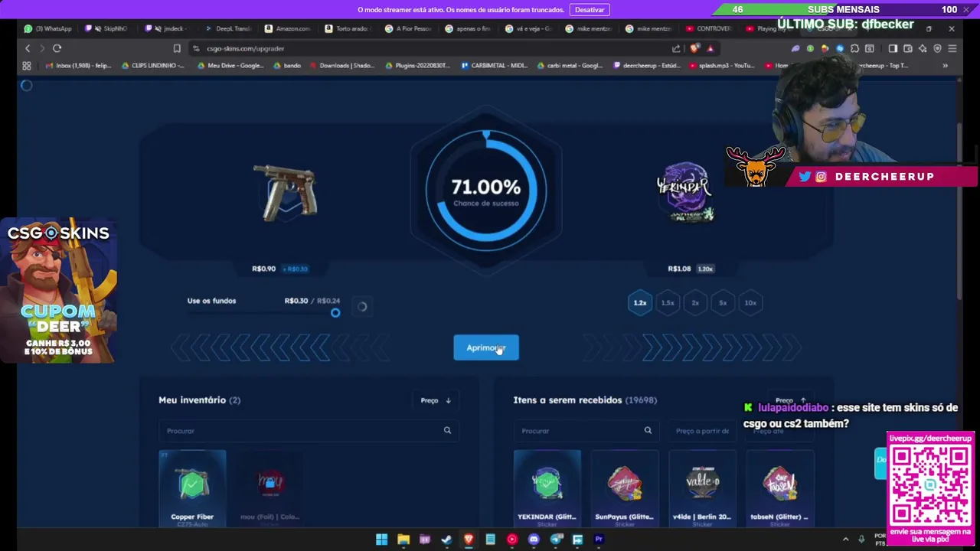980x551 pixels.
Task: Open the Meu Drive - Google bookmark
Action: pyautogui.click(x=230, y=66)
